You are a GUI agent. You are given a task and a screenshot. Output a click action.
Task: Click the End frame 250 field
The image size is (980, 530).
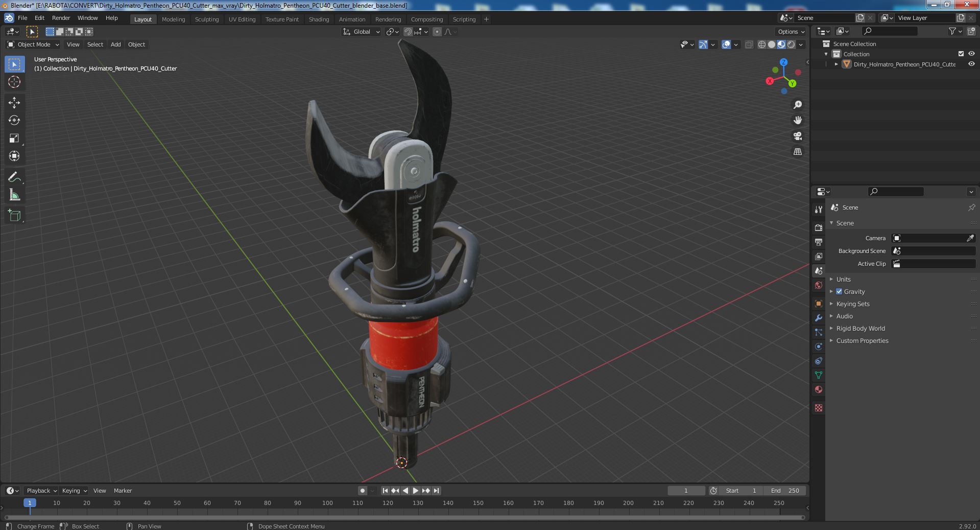785,491
